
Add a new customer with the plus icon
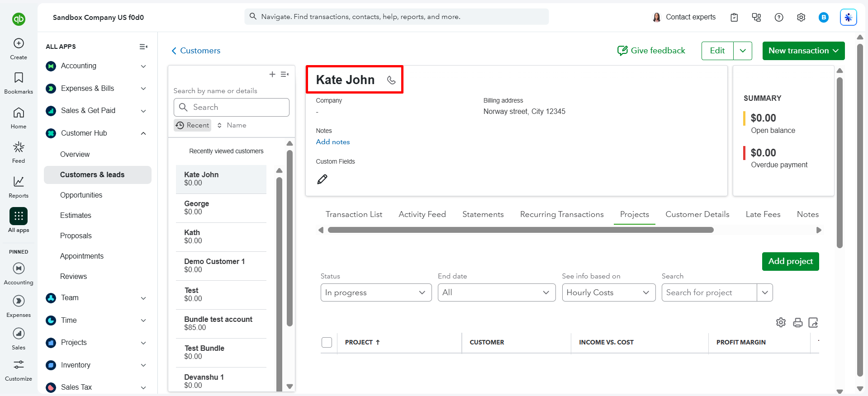[272, 74]
